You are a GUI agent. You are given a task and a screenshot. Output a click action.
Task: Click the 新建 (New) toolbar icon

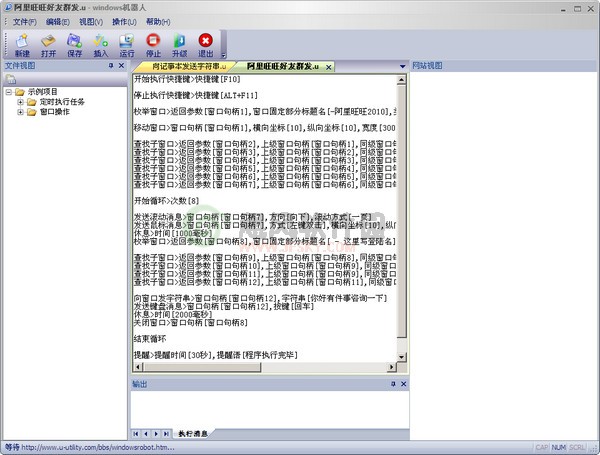tap(22, 45)
